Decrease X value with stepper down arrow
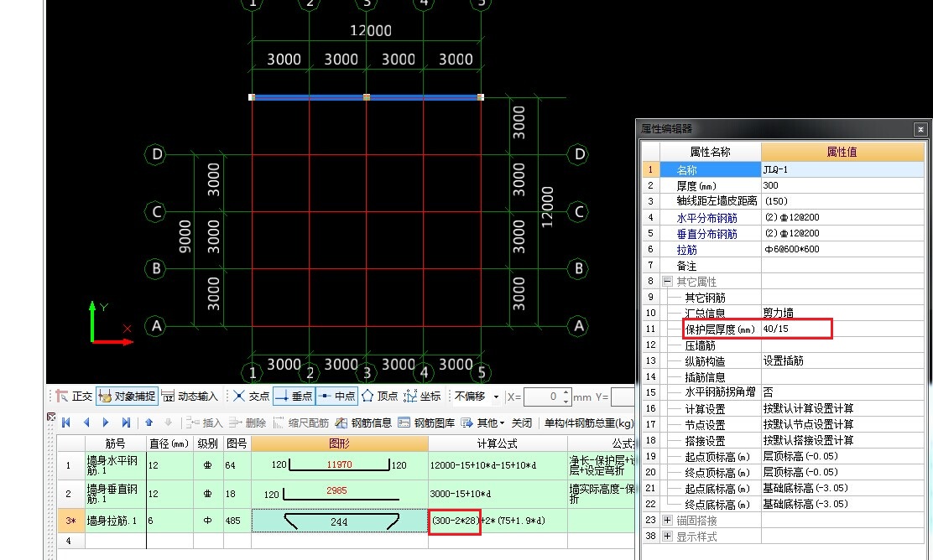Screen dimensions: 933x560 566,402
